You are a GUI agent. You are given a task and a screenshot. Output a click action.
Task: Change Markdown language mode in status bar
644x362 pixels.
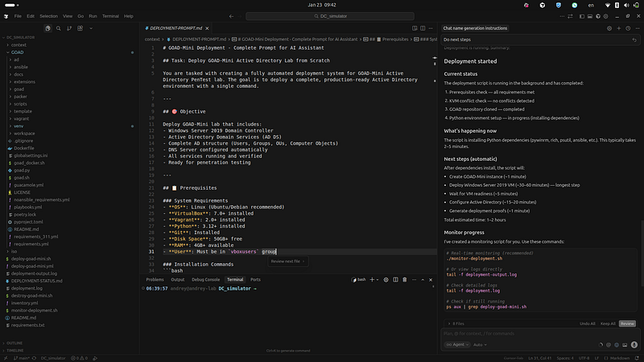[x=619, y=358]
